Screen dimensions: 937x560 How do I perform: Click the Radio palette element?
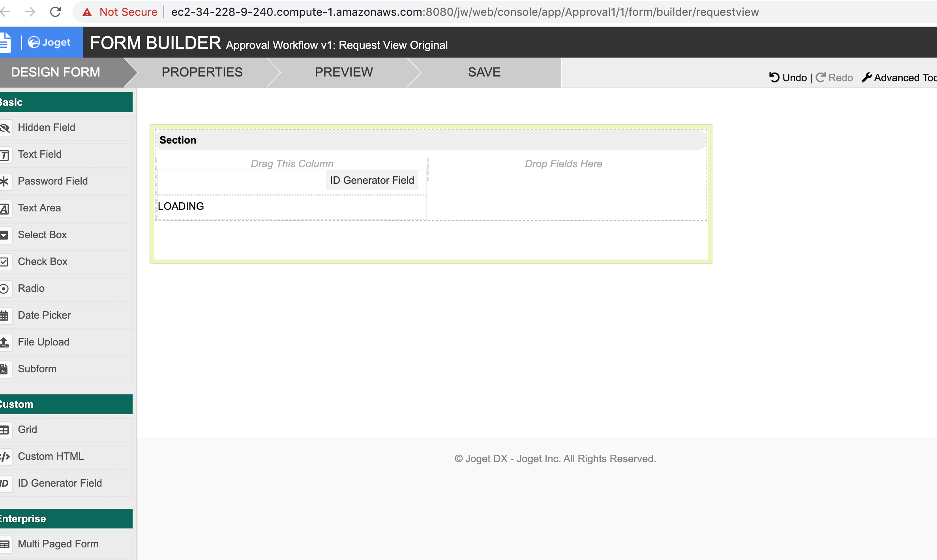31,288
